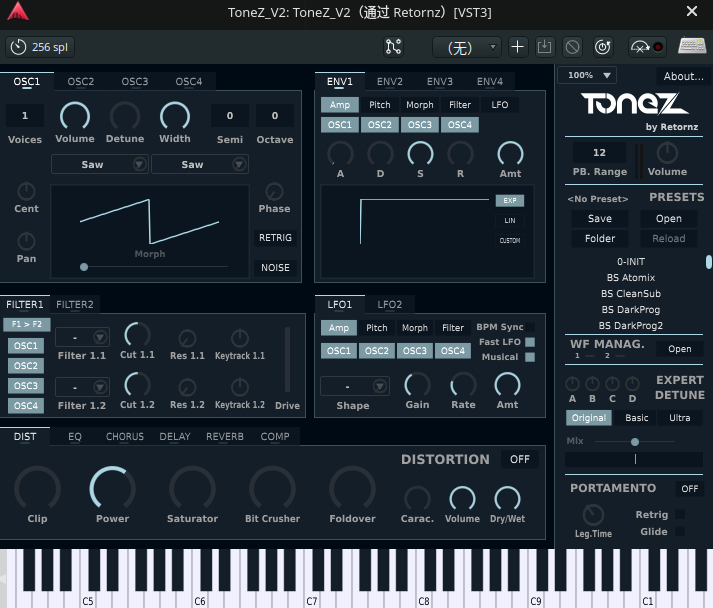Click the filter Drive vertical slider
The height and width of the screenshot is (608, 713).
click(287, 359)
